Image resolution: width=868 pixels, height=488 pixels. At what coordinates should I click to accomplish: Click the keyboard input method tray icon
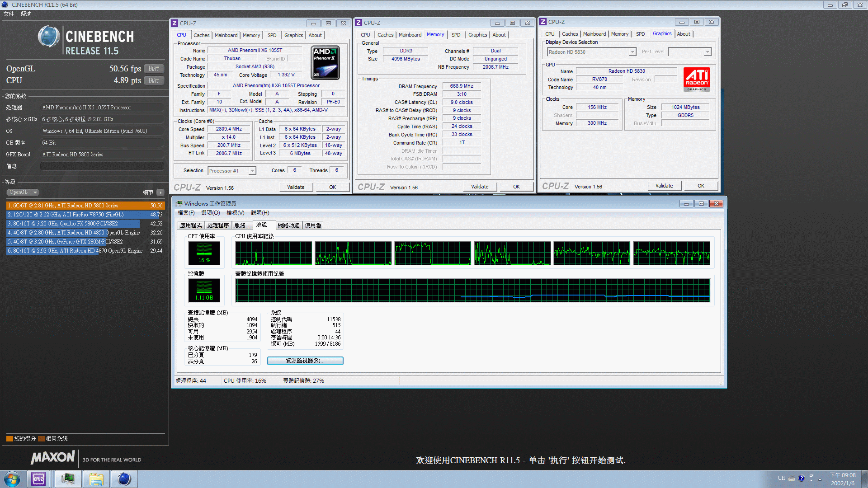click(792, 479)
